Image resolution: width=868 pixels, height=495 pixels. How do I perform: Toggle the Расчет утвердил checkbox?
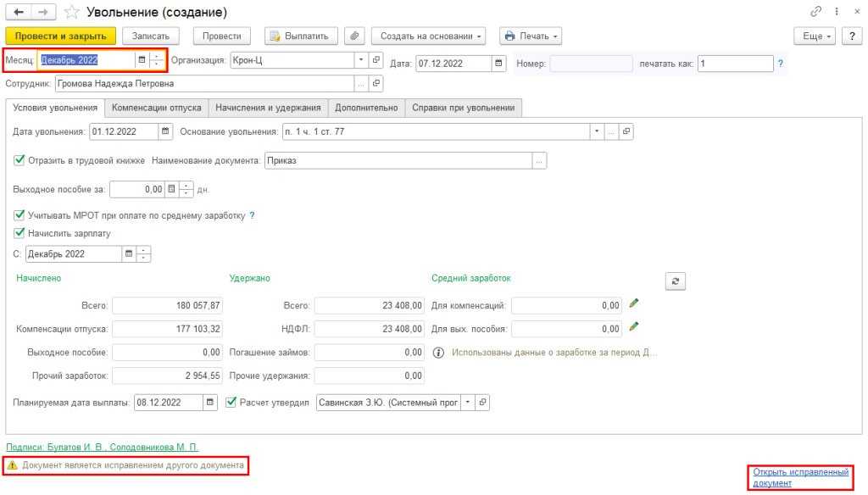(231, 402)
